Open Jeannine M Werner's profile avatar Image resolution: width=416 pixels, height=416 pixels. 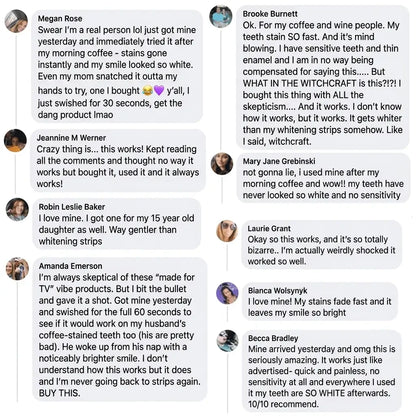[15, 140]
